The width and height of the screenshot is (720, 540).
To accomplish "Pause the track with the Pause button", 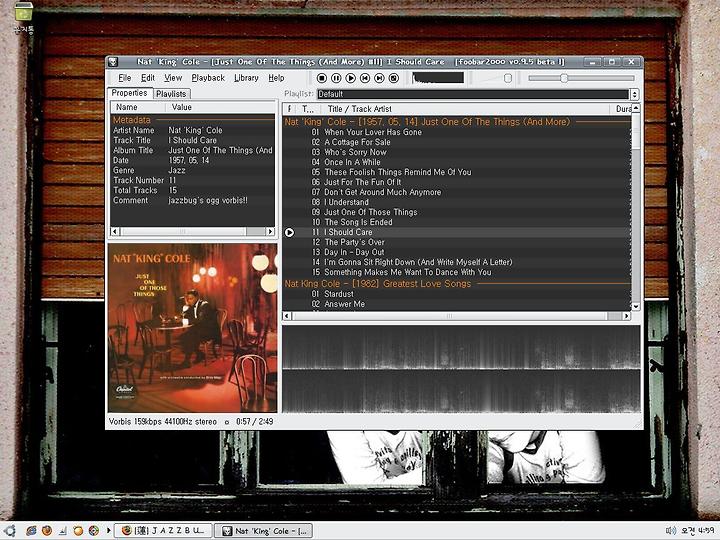I will (x=336, y=78).
